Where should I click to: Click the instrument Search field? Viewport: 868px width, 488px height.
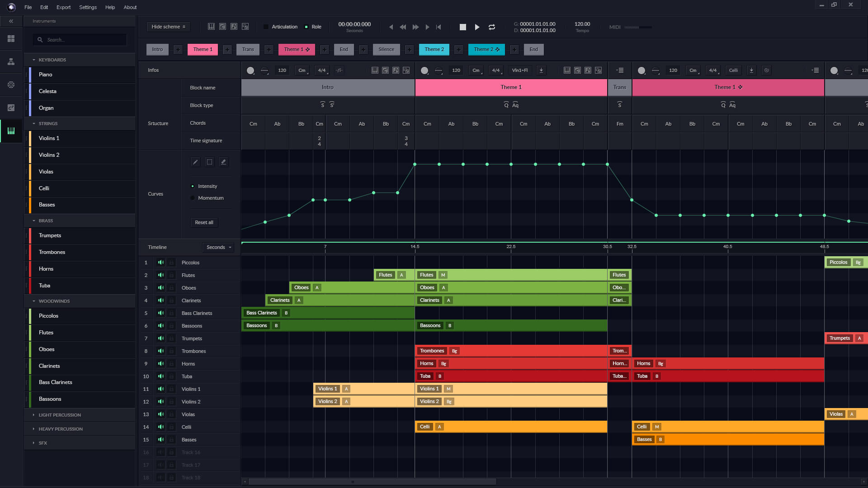pyautogui.click(x=80, y=40)
